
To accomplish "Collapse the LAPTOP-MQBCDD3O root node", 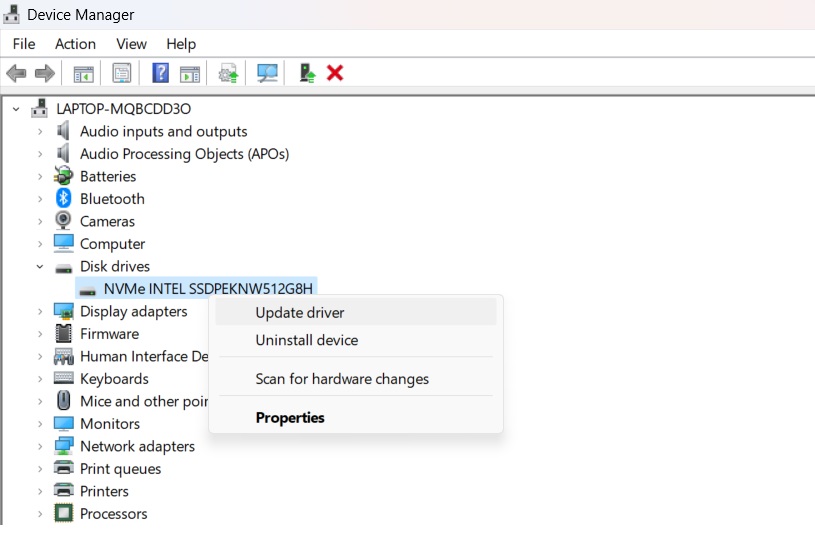I will (x=16, y=109).
